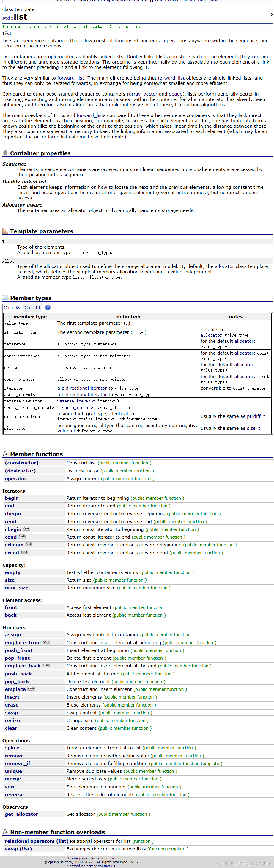Open the vector container link
Viewport: 274px width, 868px height.
click(x=150, y=94)
